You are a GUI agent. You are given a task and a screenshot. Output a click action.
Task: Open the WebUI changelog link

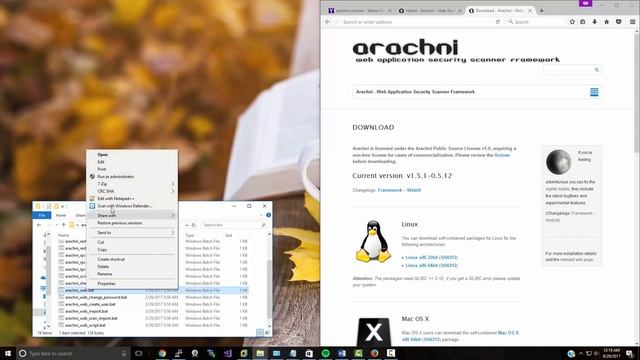click(x=414, y=190)
